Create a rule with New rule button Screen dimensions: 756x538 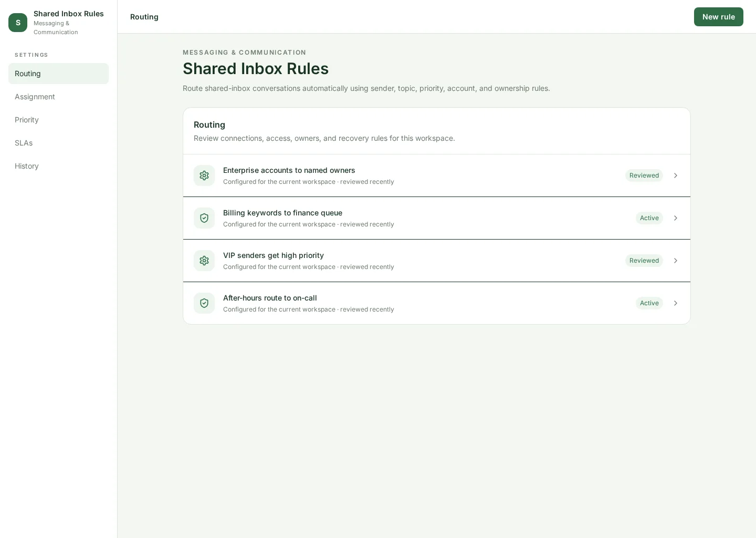(x=718, y=17)
